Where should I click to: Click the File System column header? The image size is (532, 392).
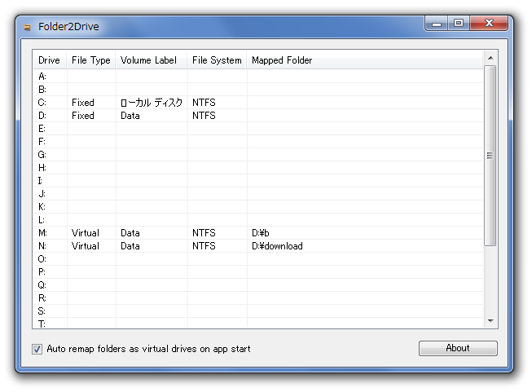[217, 60]
